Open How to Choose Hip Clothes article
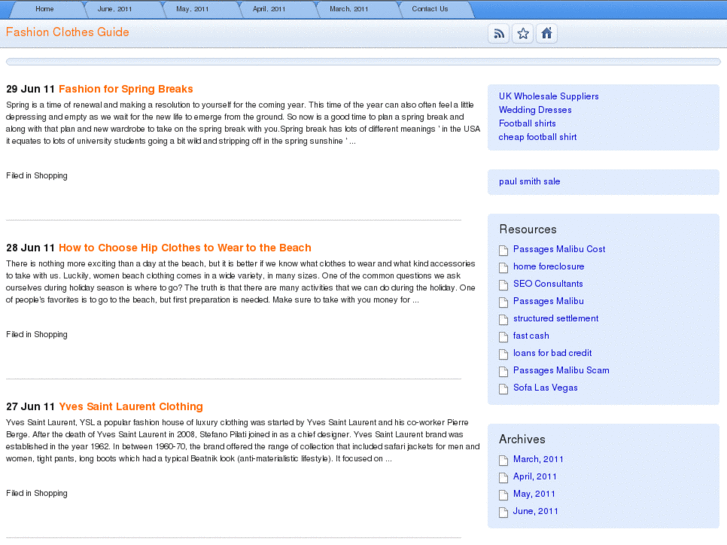Screen dimensions: 727x545 point(185,248)
